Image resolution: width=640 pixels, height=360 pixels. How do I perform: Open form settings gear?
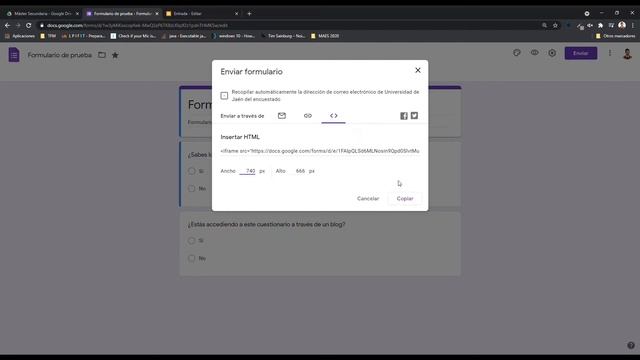pos(552,53)
